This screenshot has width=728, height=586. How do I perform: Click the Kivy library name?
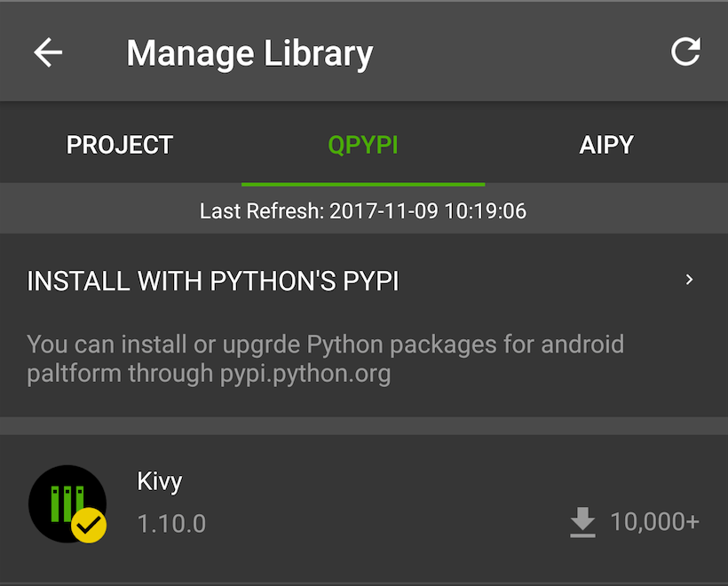coord(160,482)
